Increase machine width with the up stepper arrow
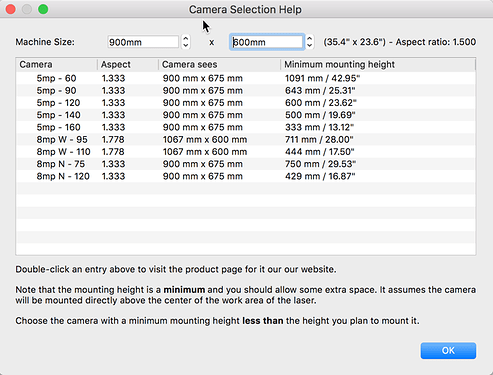 (x=186, y=38)
